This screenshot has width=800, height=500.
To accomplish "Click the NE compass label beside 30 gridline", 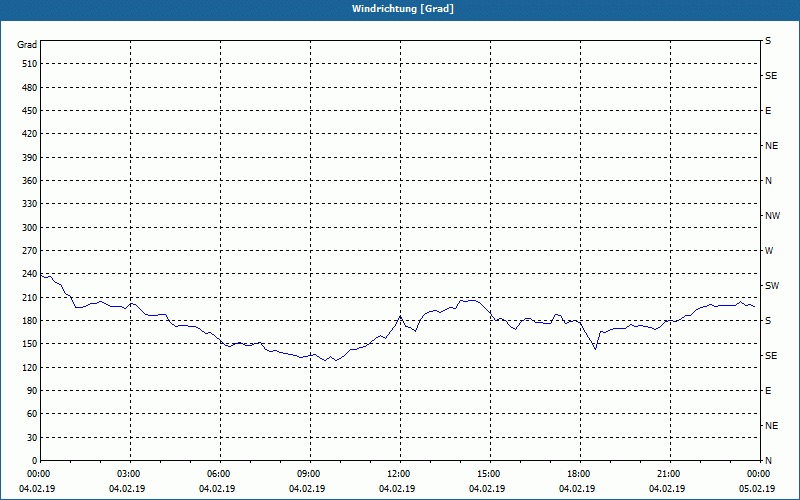I will point(771,426).
